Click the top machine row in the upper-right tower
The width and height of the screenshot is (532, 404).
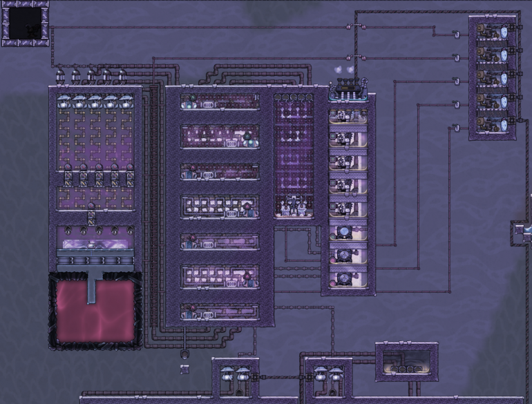click(x=494, y=32)
